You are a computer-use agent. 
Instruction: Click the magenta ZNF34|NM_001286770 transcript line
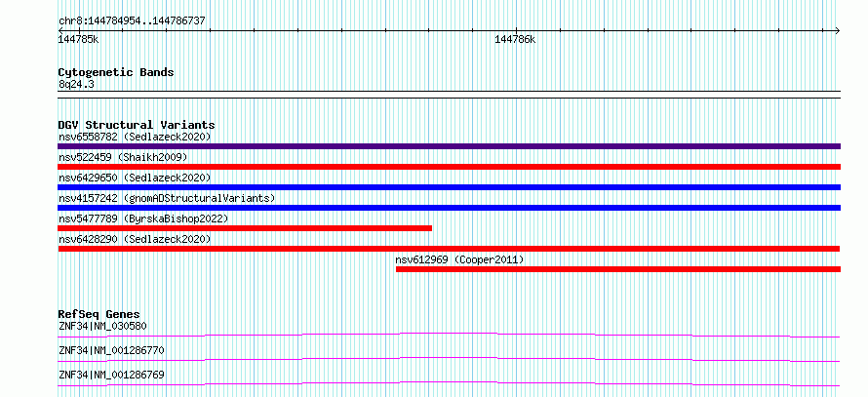[449, 359]
